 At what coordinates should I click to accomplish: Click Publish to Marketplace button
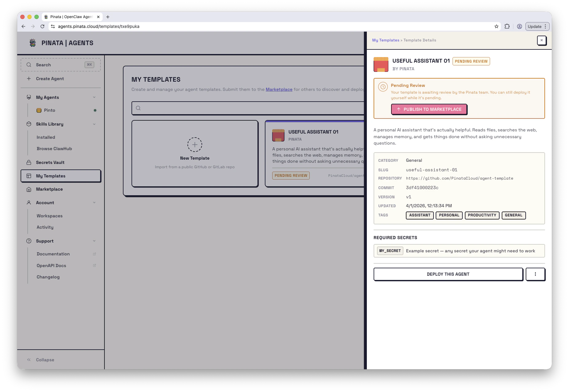pyautogui.click(x=429, y=109)
